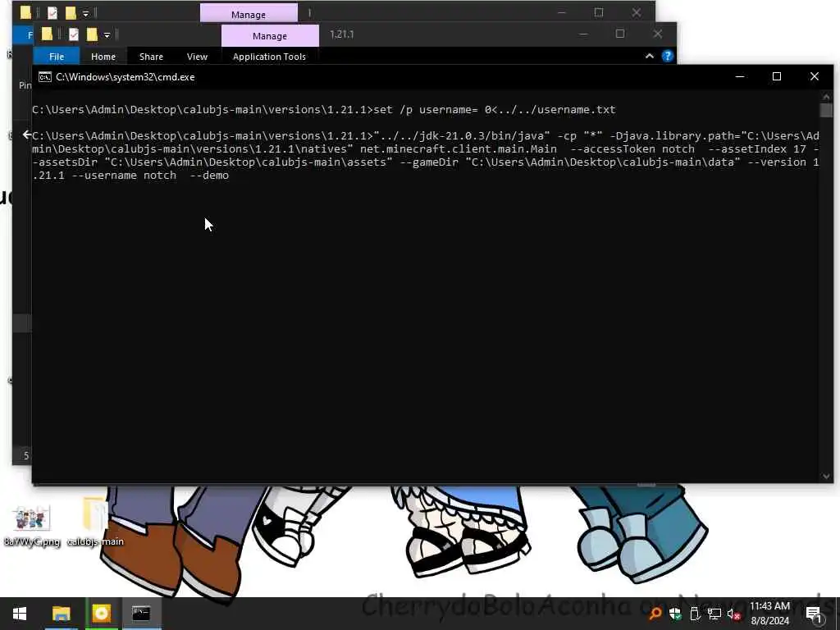Expand Customize Quick Access Toolbar arrow in 1.21.1 window

pos(107,35)
